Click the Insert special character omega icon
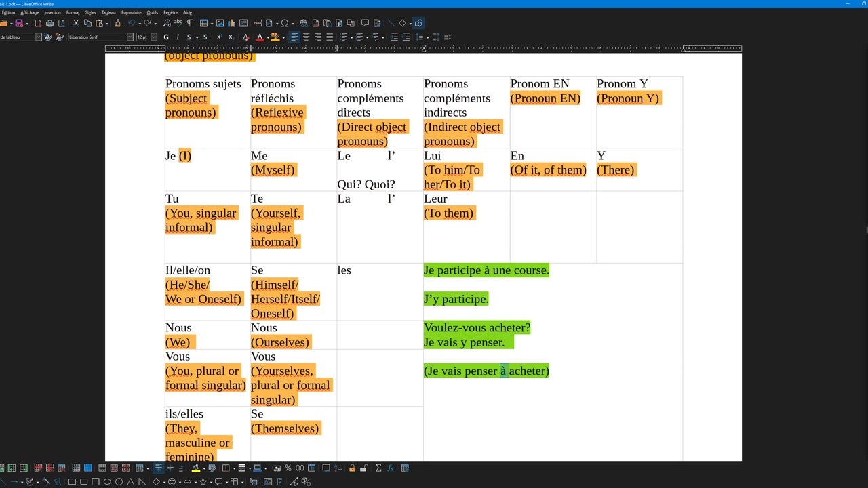Image resolution: width=868 pixels, height=488 pixels. 284,24
